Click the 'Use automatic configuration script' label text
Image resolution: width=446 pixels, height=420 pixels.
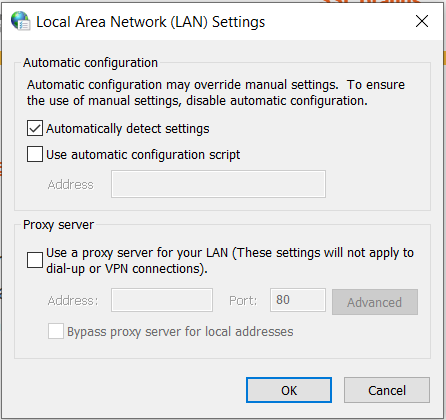click(143, 155)
